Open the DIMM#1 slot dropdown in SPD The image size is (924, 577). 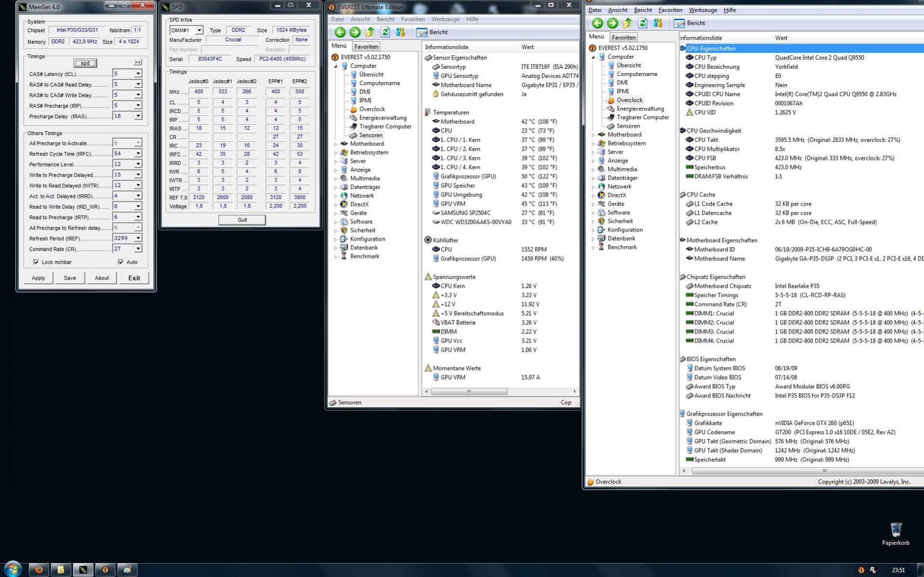click(x=199, y=30)
